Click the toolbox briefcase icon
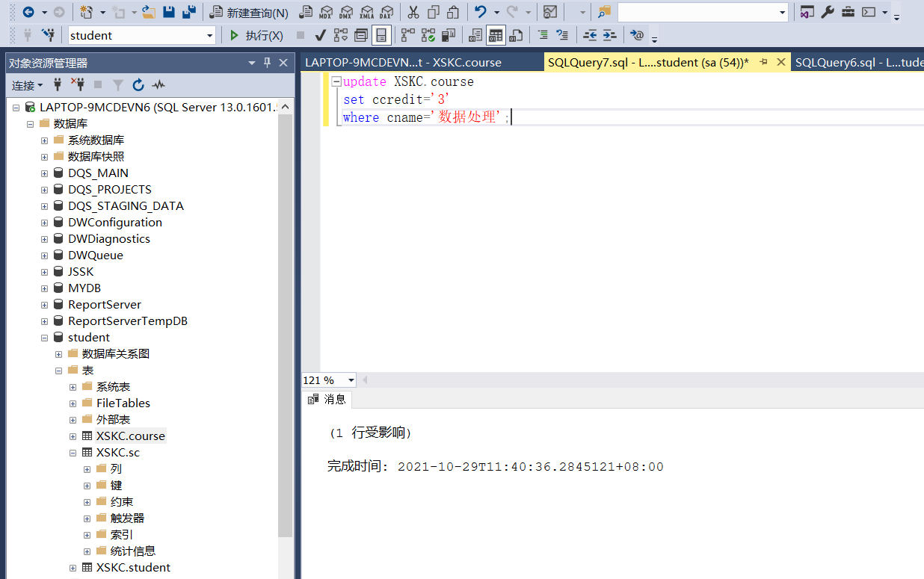 tap(848, 12)
